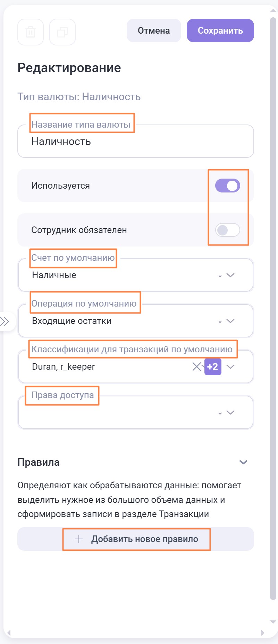Click the duplicate copy icon
The height and width of the screenshot is (644, 278).
click(62, 32)
